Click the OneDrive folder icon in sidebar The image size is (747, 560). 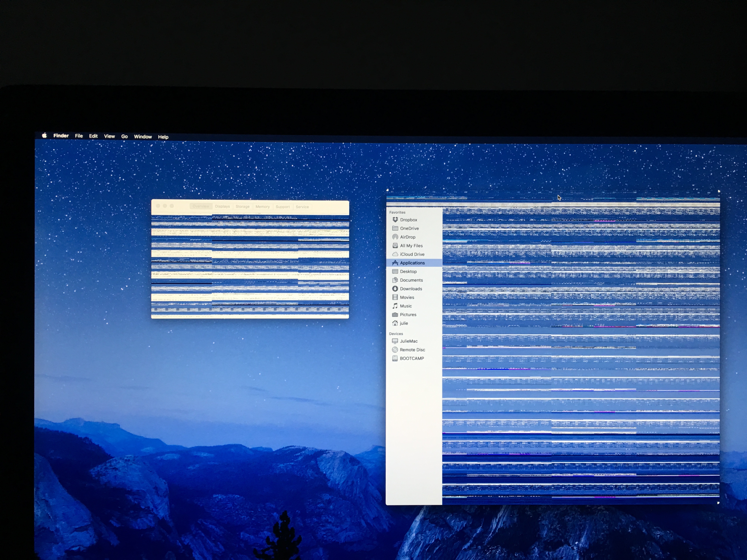click(395, 228)
